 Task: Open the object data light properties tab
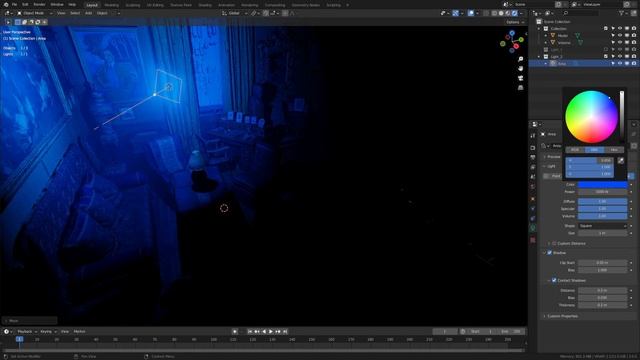533,228
